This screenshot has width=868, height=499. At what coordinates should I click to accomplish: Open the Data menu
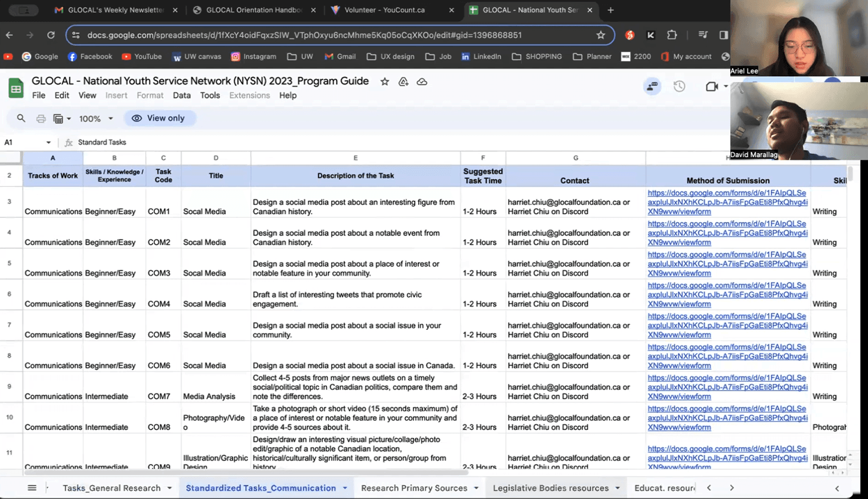[181, 95]
